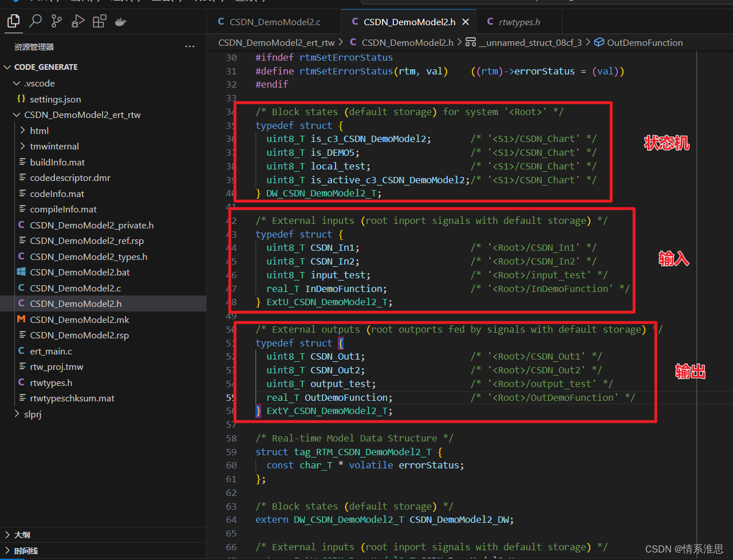733x560 pixels.
Task: Open buildInfo.mat in explorer
Action: coord(103,162)
